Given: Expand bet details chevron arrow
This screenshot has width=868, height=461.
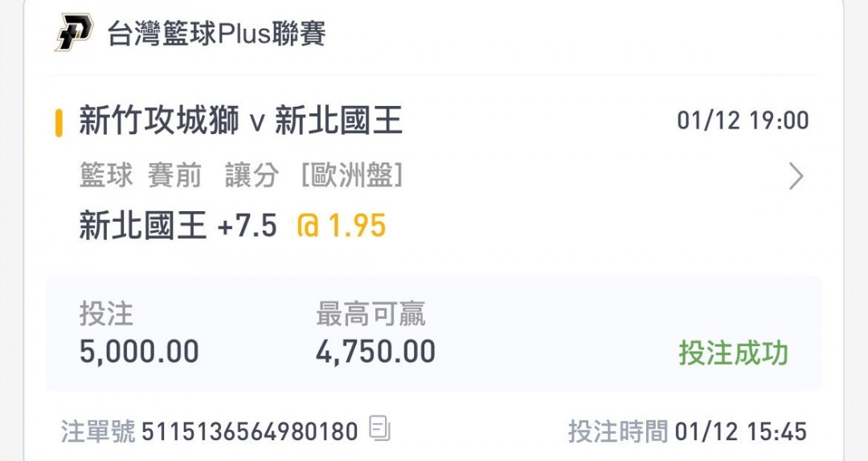Looking at the screenshot, I should 796,177.
